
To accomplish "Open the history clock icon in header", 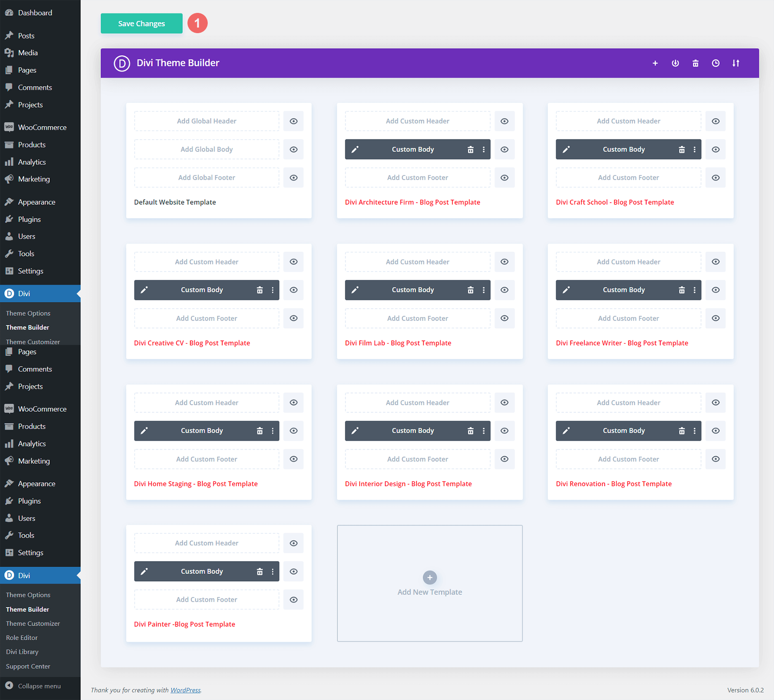I will (716, 63).
